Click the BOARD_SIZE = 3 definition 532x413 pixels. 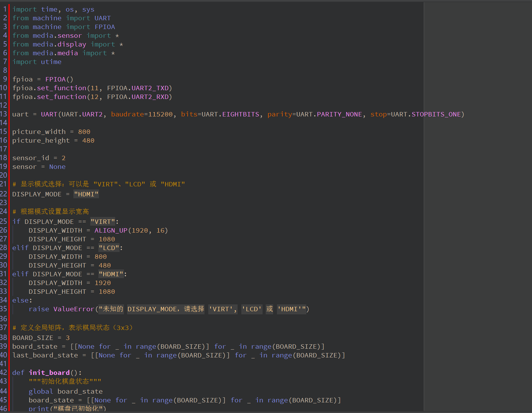41,338
